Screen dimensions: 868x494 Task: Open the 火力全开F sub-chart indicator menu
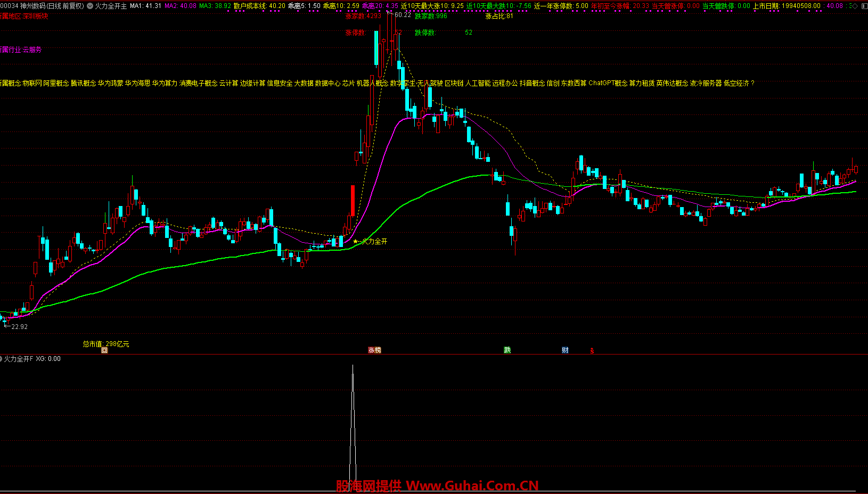(1, 359)
